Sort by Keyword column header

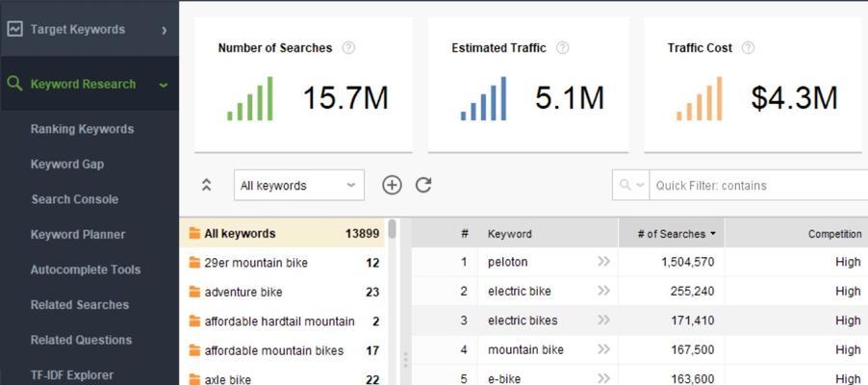click(x=549, y=234)
